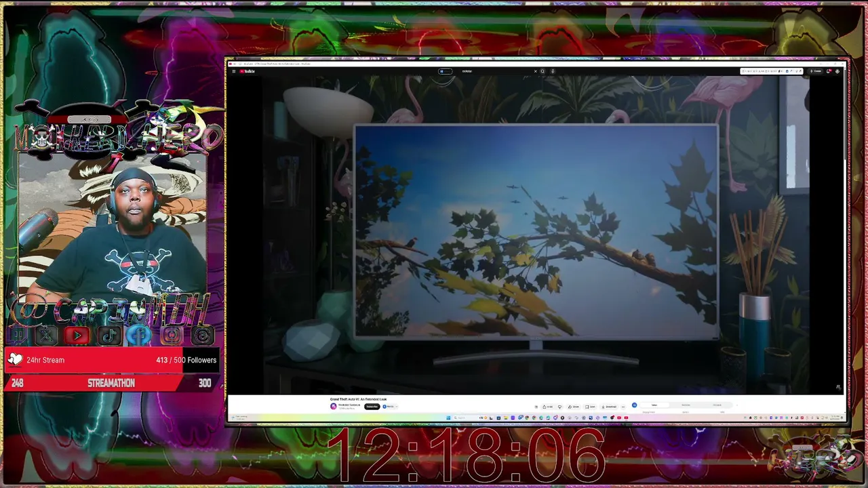868x488 pixels.
Task: Click the Join button next to Subscribe
Action: [389, 407]
